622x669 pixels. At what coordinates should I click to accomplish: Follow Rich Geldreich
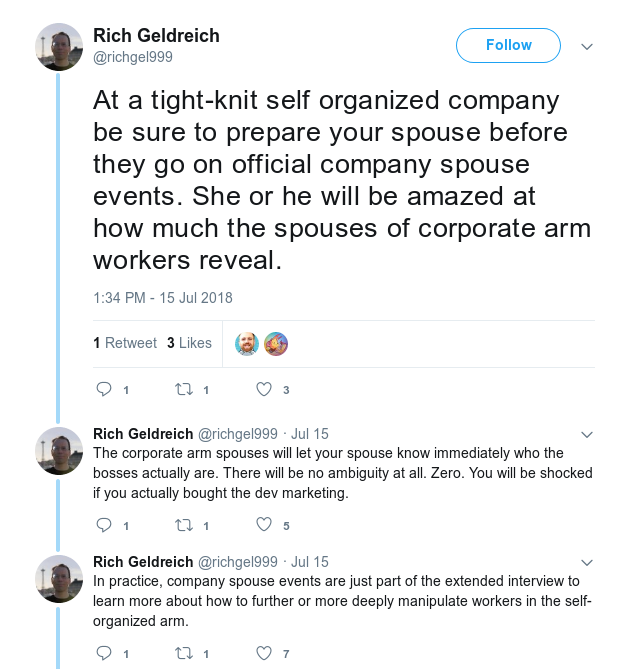point(508,45)
